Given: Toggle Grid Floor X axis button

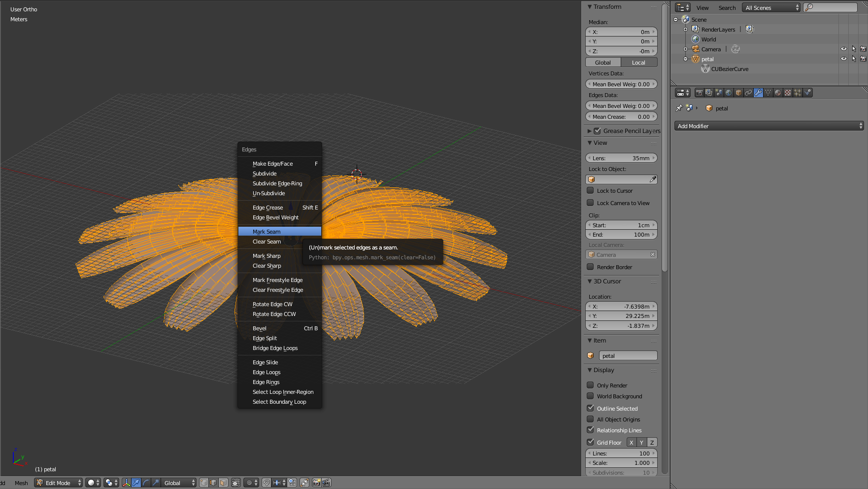Looking at the screenshot, I should tap(632, 442).
